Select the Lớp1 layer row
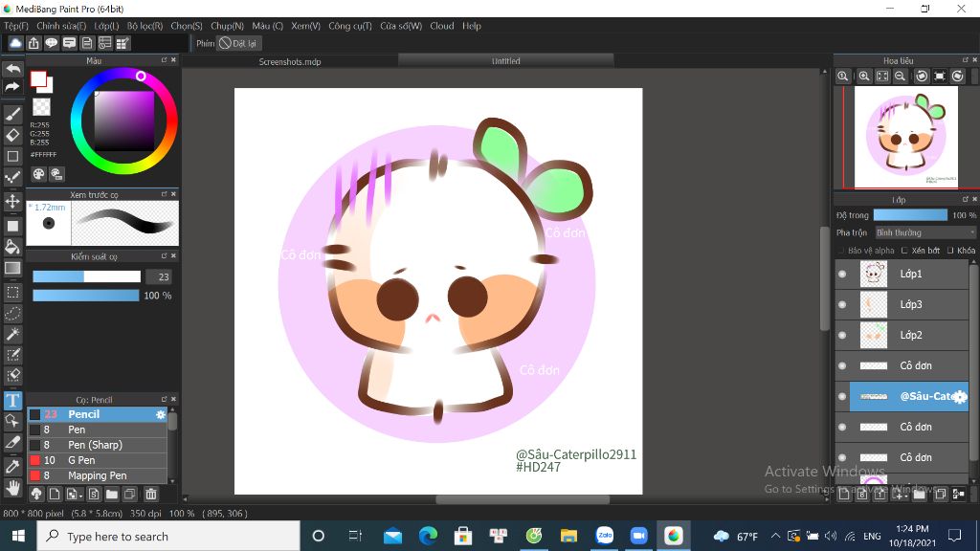Image resolution: width=980 pixels, height=551 pixels. (902, 275)
